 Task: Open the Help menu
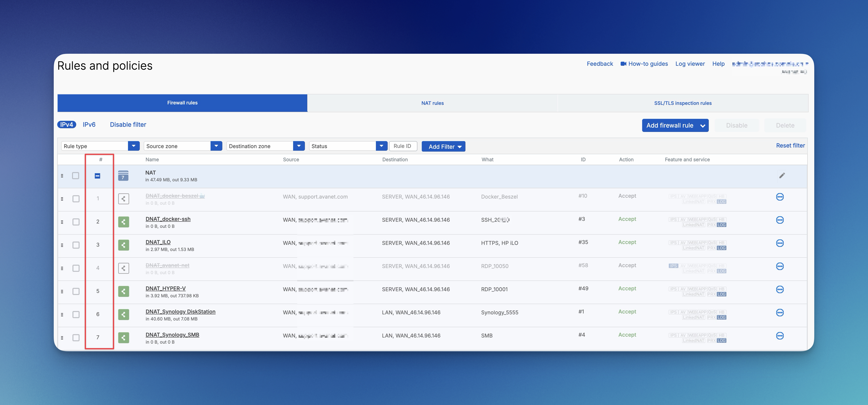tap(718, 64)
